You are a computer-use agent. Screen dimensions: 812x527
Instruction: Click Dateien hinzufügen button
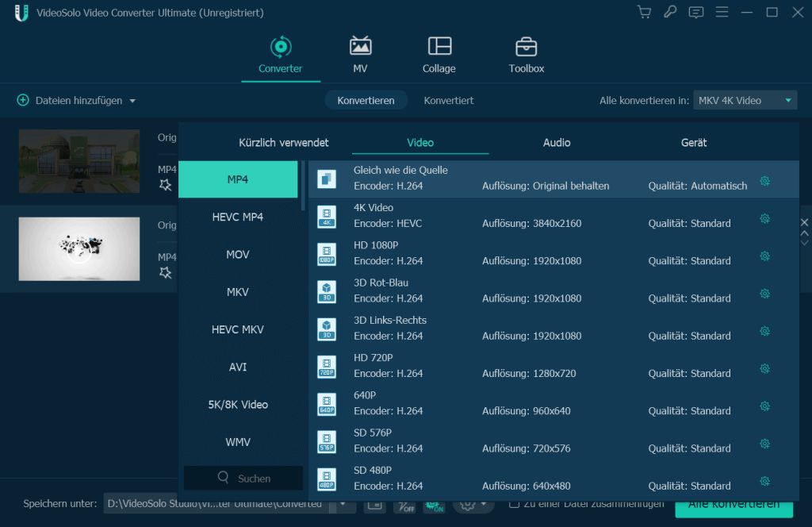70,100
